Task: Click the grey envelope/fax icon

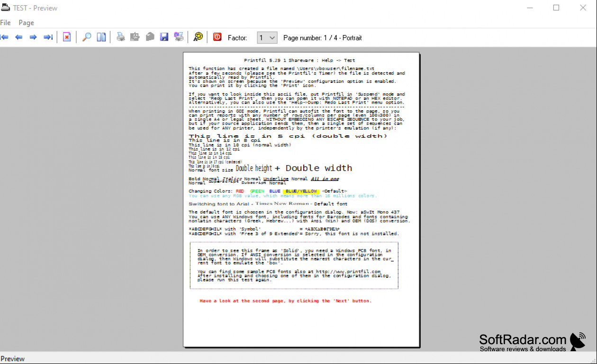Action: pos(150,37)
